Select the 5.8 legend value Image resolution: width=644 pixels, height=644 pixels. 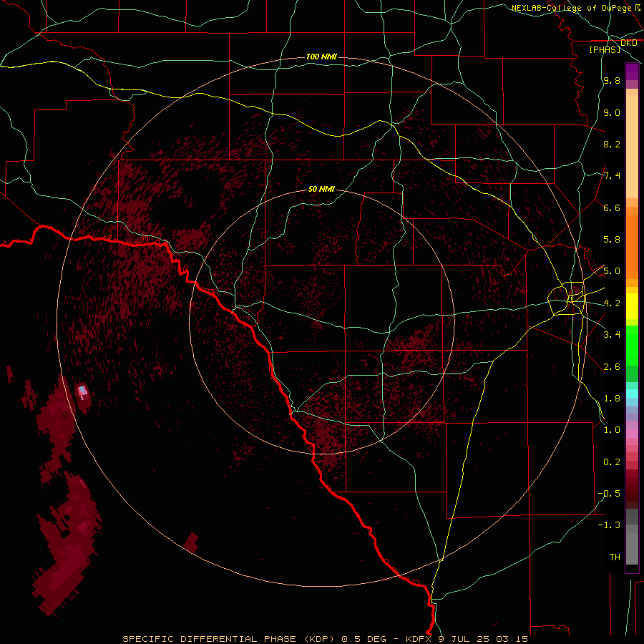point(612,240)
